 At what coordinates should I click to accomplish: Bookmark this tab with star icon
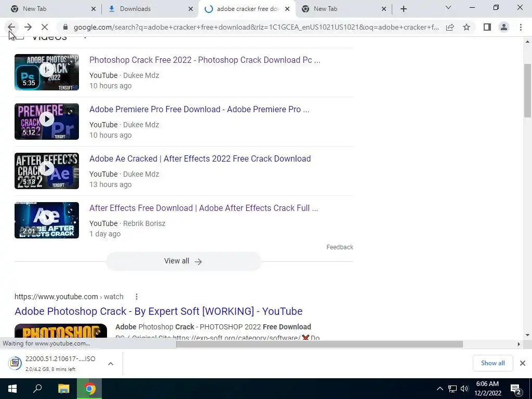click(467, 27)
